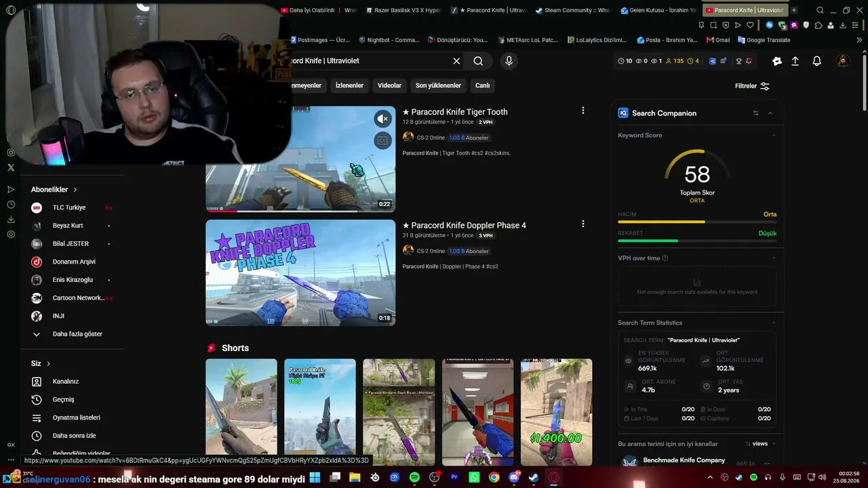Viewport: 868px width, 488px height.
Task: Expand the Abonelikler section arrow
Action: (x=75, y=190)
